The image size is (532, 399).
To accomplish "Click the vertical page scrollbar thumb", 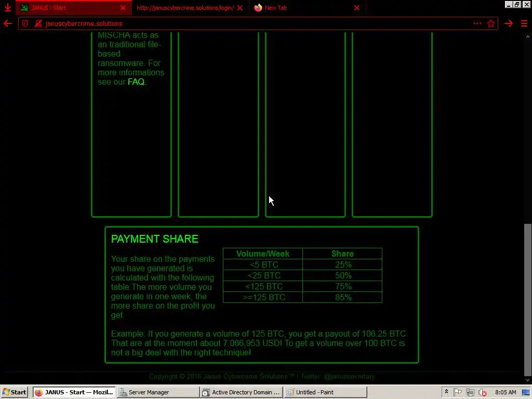I will tap(527, 300).
